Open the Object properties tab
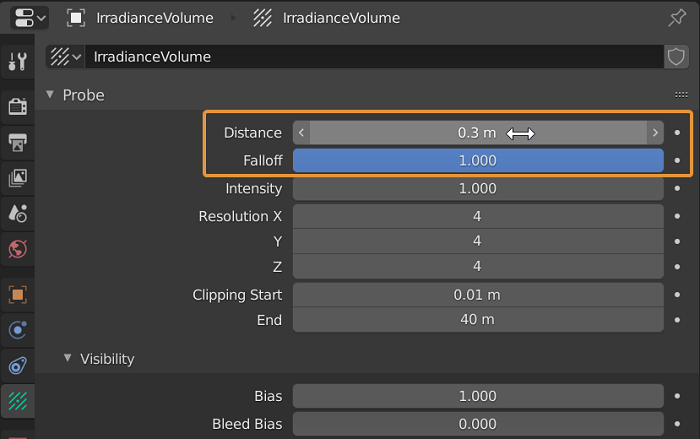The width and height of the screenshot is (700, 439). pyautogui.click(x=17, y=294)
